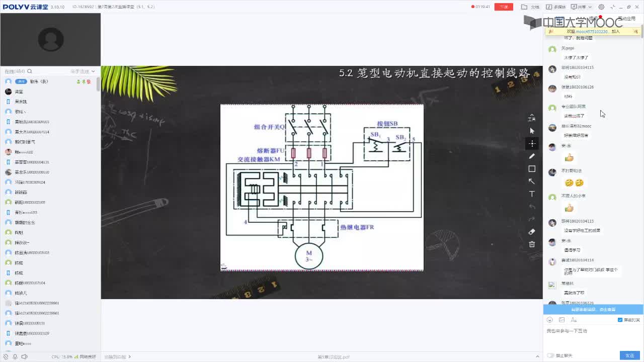644x362 pixels.
Task: Open the top whiteboard toolbar menu icon
Action: click(532, 118)
